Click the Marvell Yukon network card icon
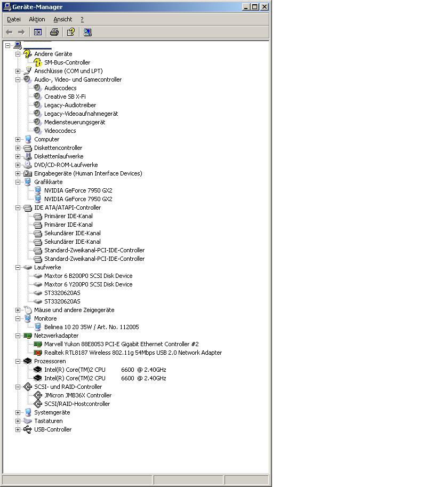 [x=37, y=344]
